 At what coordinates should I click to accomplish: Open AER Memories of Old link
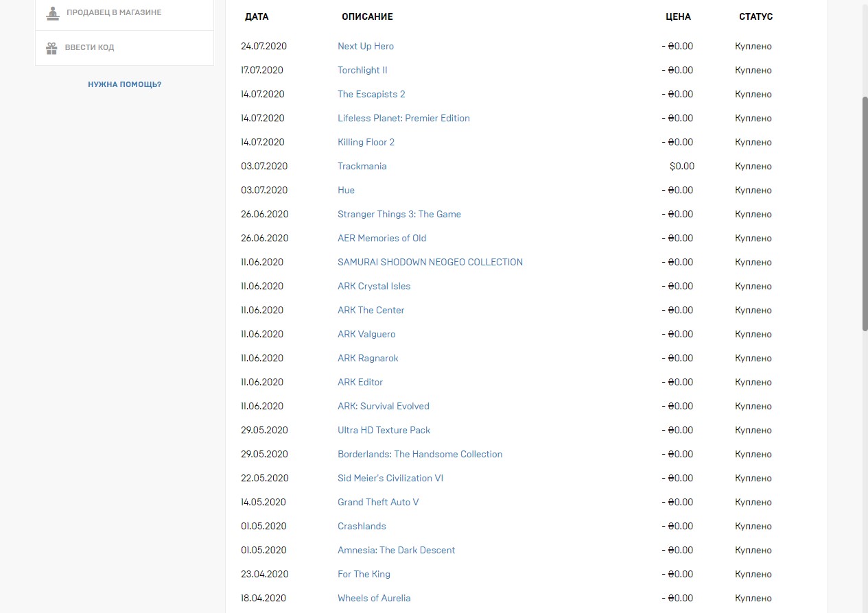tap(382, 238)
